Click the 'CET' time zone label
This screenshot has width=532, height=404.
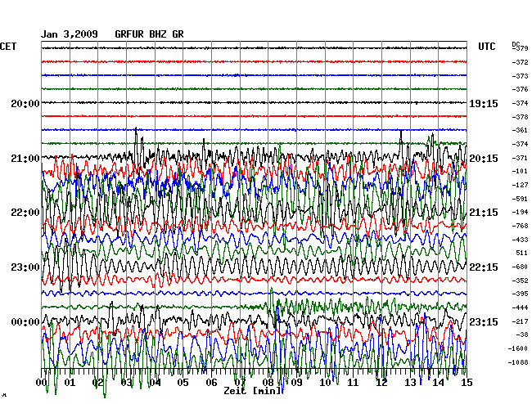click(8, 47)
